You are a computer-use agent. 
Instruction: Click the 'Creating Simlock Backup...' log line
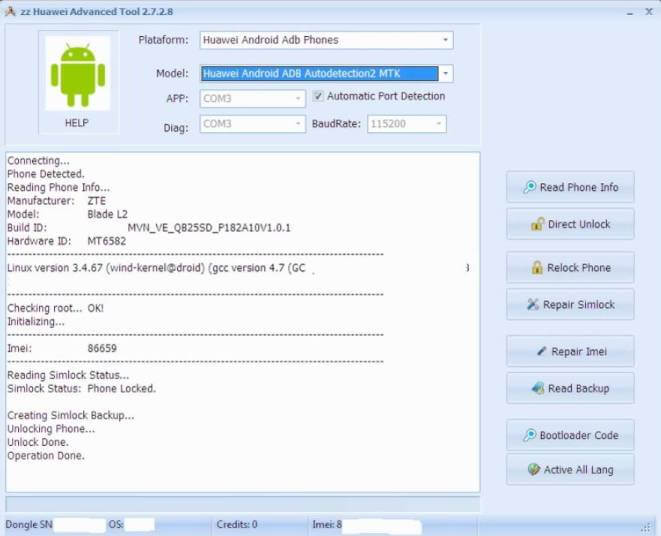pyautogui.click(x=70, y=415)
